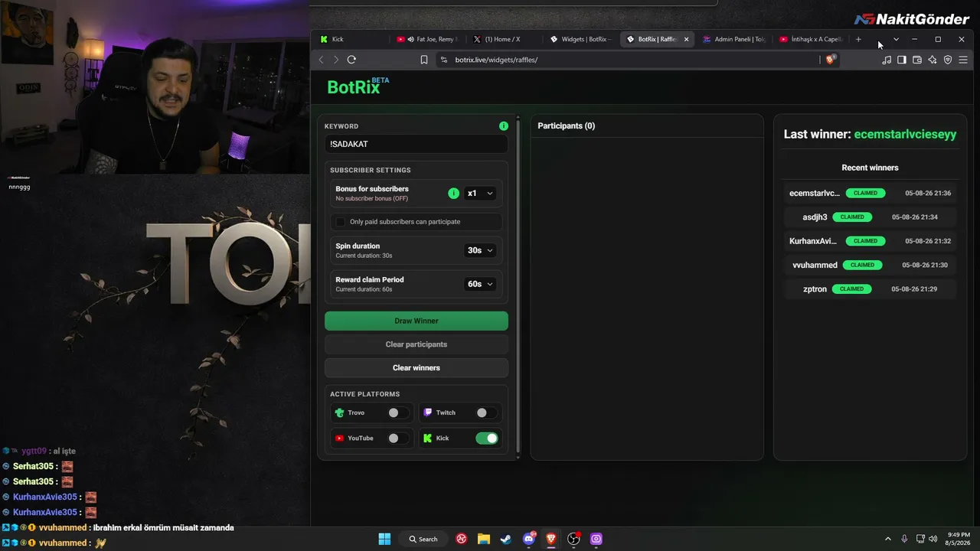The image size is (980, 551).
Task: Click the Brave Shields icon in address bar
Action: tap(831, 60)
